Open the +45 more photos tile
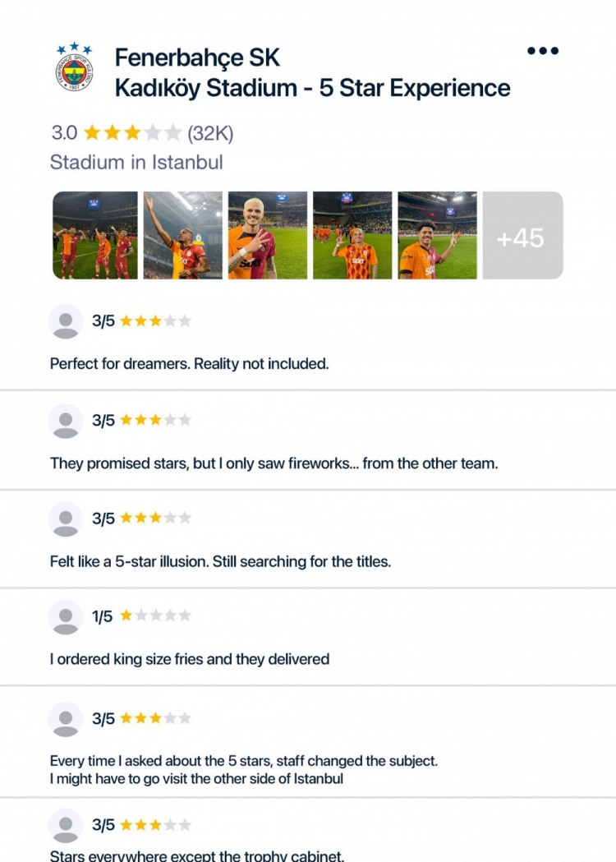 pos(522,235)
